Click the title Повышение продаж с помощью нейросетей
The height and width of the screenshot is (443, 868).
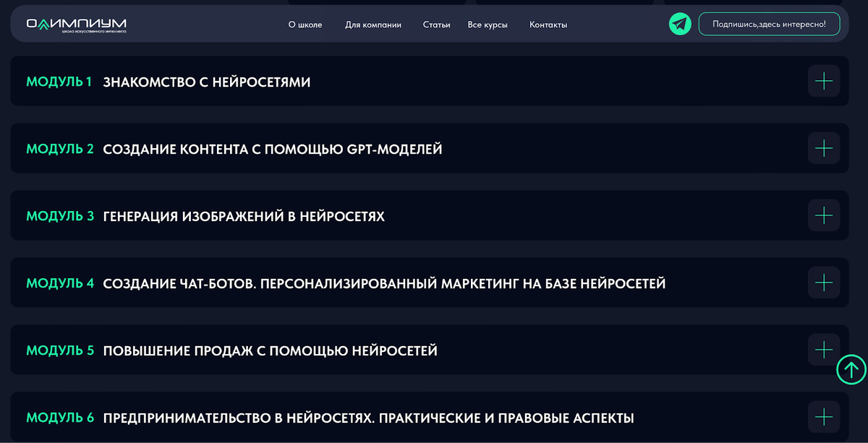pyautogui.click(x=271, y=351)
